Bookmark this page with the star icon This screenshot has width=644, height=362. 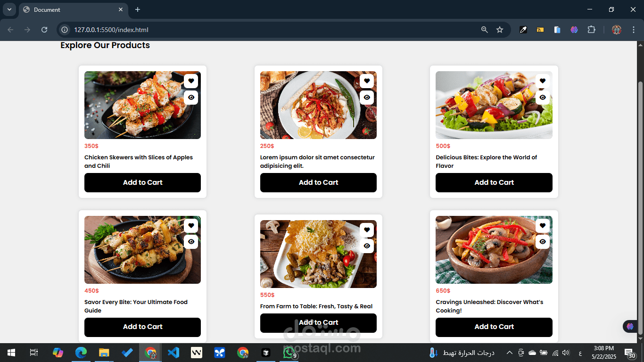pos(500,30)
